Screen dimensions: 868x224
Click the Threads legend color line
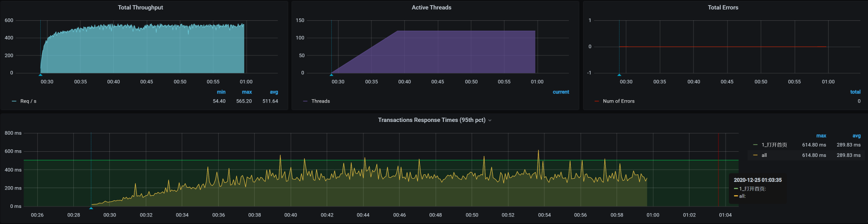point(305,101)
